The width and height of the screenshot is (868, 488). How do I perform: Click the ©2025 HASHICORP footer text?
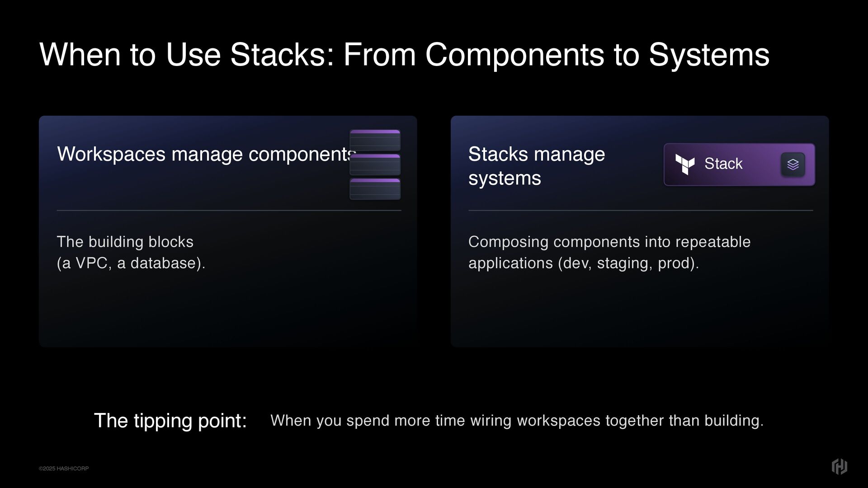point(64,469)
